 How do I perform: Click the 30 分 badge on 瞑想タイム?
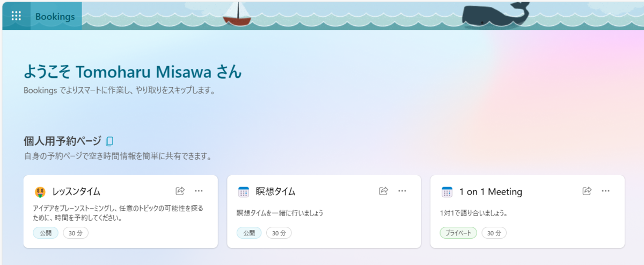(279, 233)
